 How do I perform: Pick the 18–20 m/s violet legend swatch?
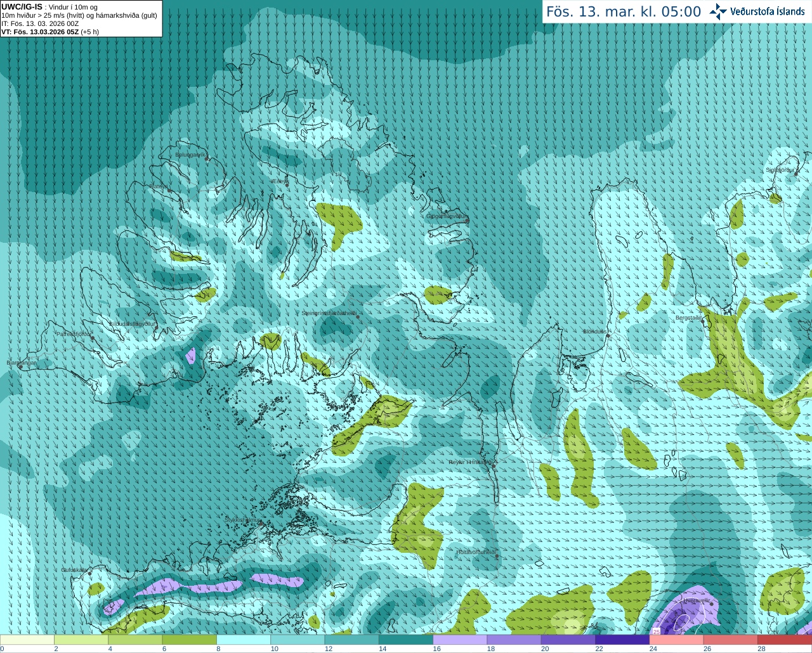pos(514,639)
